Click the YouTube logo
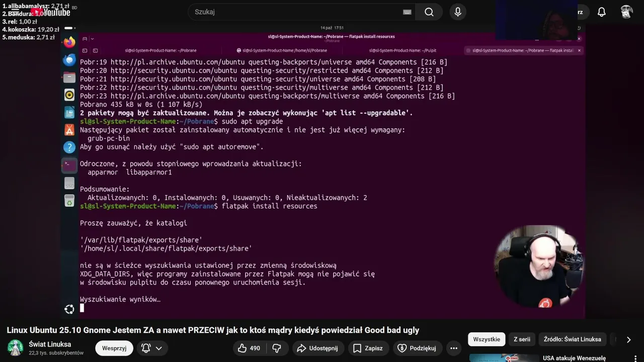Screen dimensions: 644x362 click(x=50, y=12)
